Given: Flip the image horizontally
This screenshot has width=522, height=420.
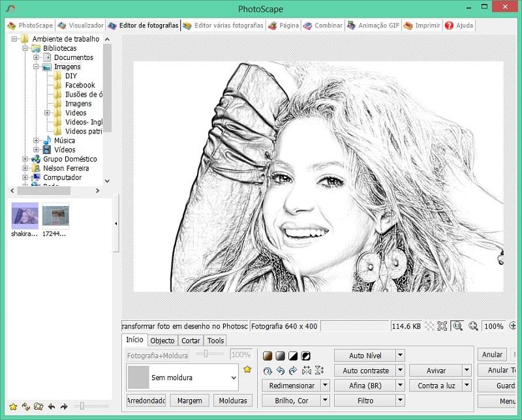Looking at the screenshot, I should coord(306,370).
